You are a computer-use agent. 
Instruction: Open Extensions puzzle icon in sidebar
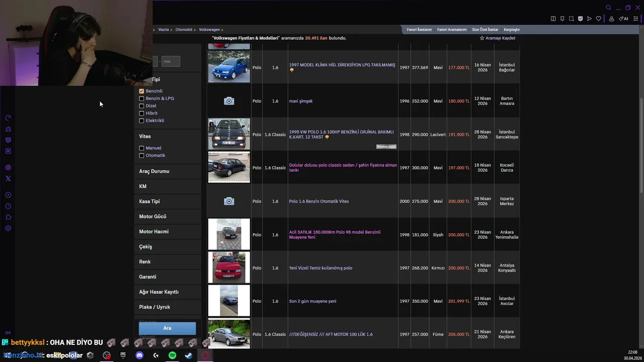click(x=8, y=217)
